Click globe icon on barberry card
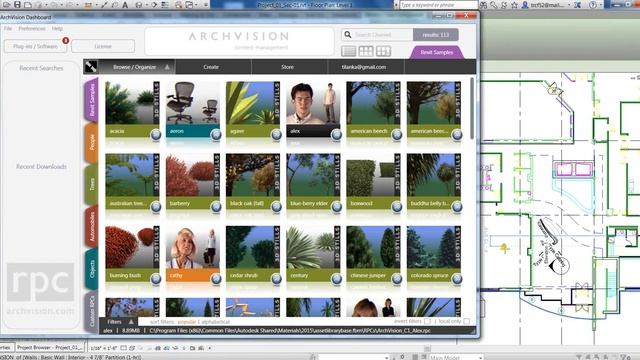Screen dimensions: 640x360 pyautogui.click(x=216, y=207)
